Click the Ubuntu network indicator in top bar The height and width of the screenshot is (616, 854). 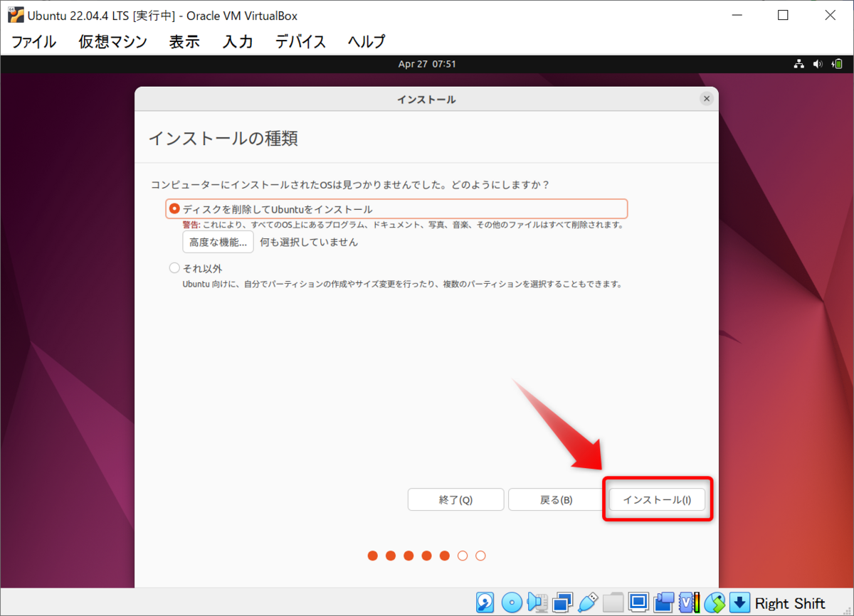[x=799, y=64]
